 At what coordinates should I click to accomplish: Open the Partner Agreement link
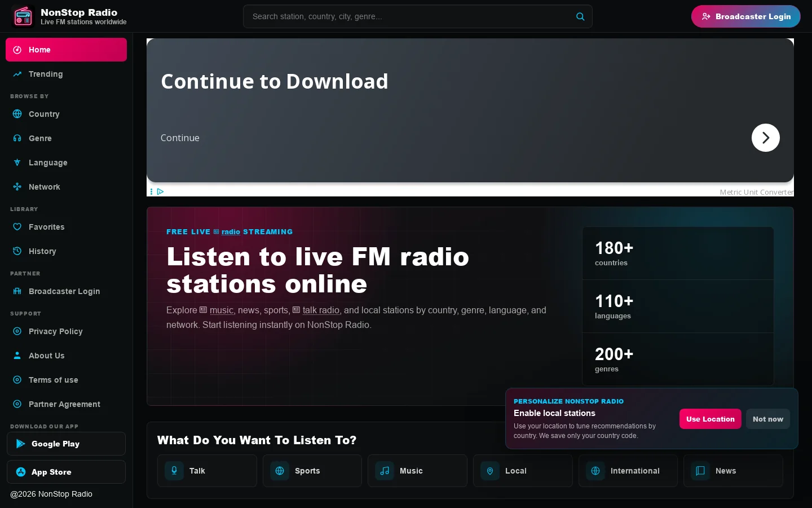tap(66, 404)
